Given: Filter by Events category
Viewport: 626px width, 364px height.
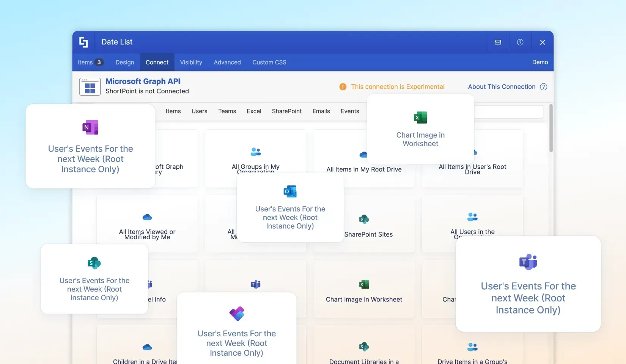Looking at the screenshot, I should pos(350,111).
